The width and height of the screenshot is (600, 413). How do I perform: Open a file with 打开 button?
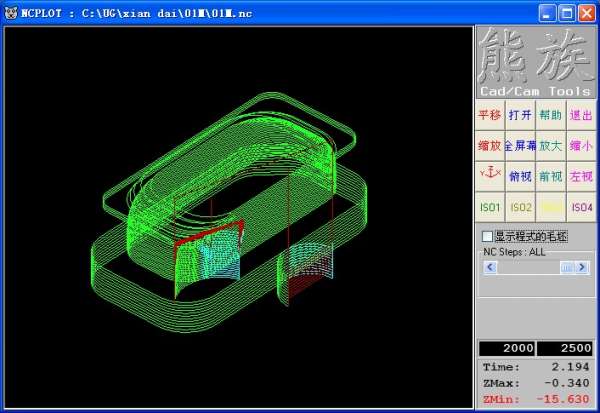click(520, 115)
